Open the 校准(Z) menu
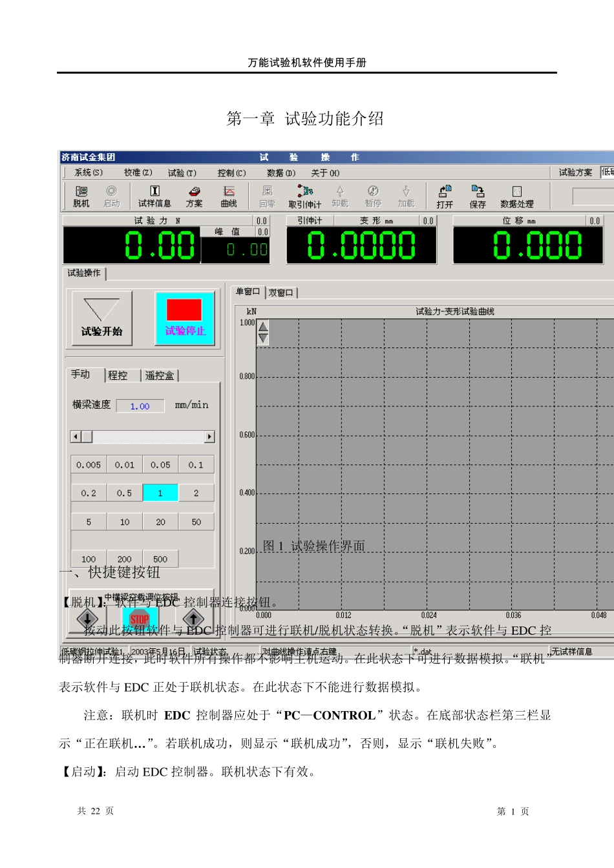This screenshot has height=868, width=614. click(138, 172)
